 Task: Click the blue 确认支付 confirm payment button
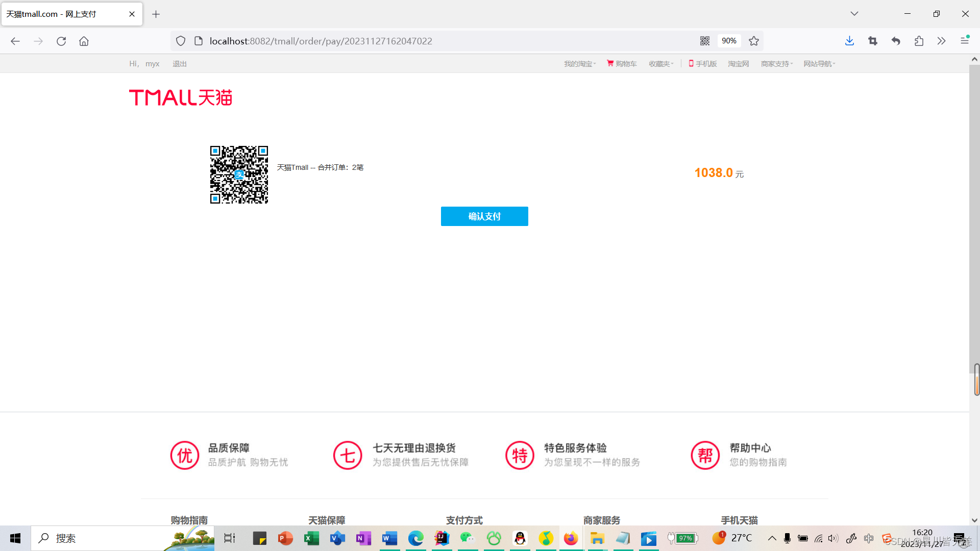(x=484, y=216)
